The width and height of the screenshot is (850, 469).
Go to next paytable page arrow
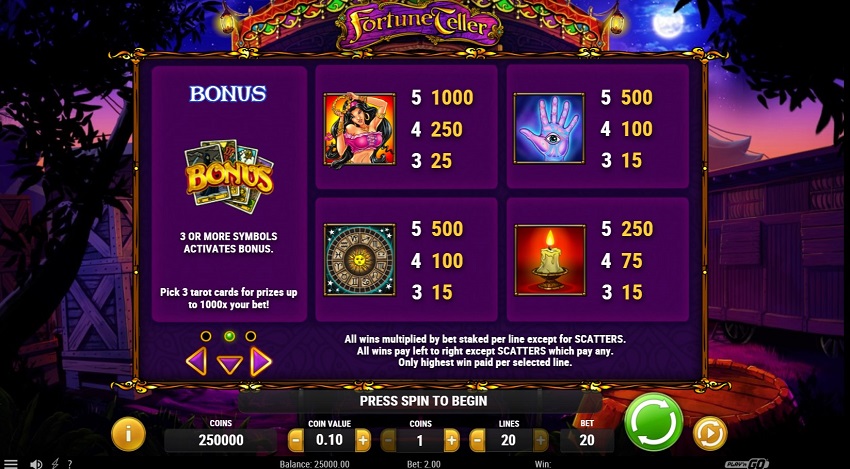point(261,362)
